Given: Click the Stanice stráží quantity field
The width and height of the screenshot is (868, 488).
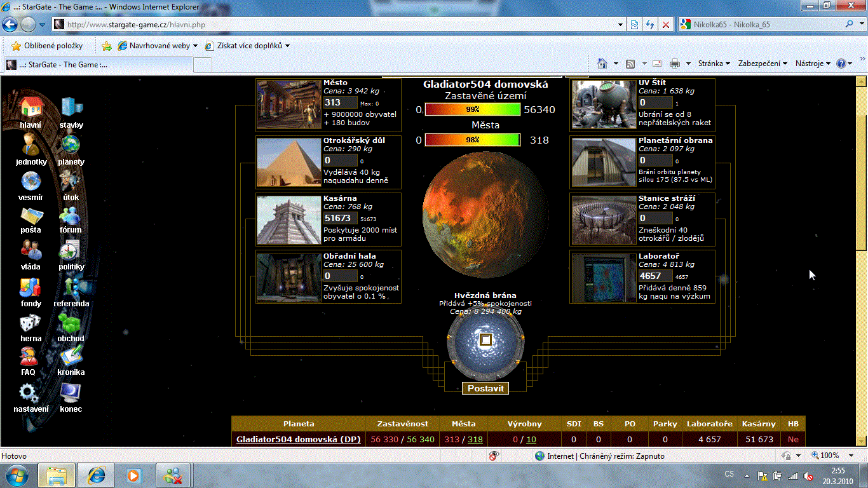Looking at the screenshot, I should 655,218.
